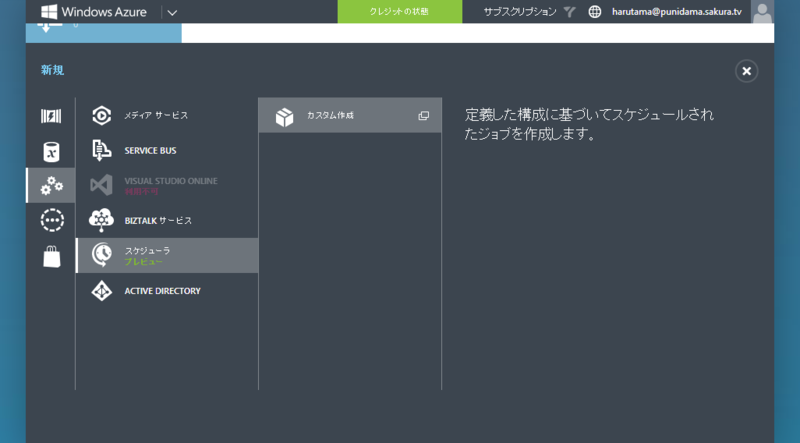Close the 新規 panel with the X button
The image size is (800, 443).
(746, 71)
